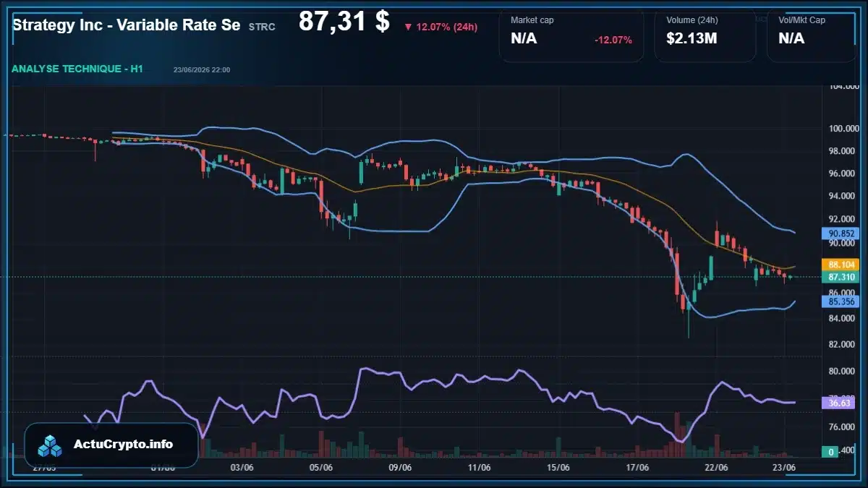Select the 87,31 $ price value
The height and width of the screenshot is (488, 868).
pos(344,22)
